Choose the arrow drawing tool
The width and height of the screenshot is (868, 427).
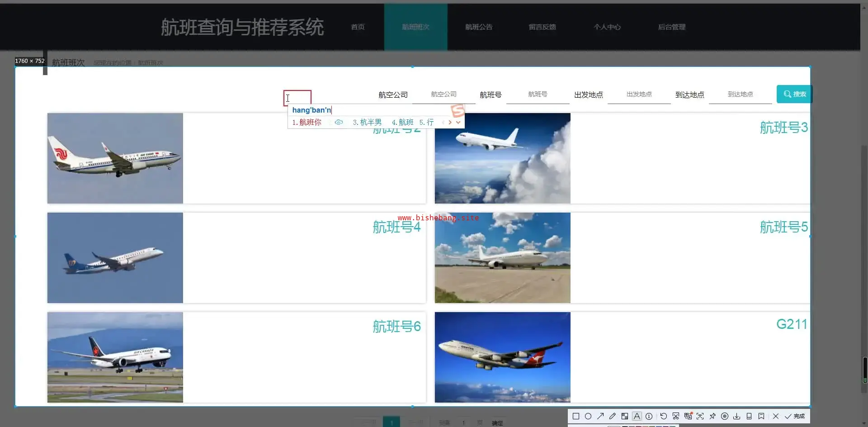coord(600,416)
